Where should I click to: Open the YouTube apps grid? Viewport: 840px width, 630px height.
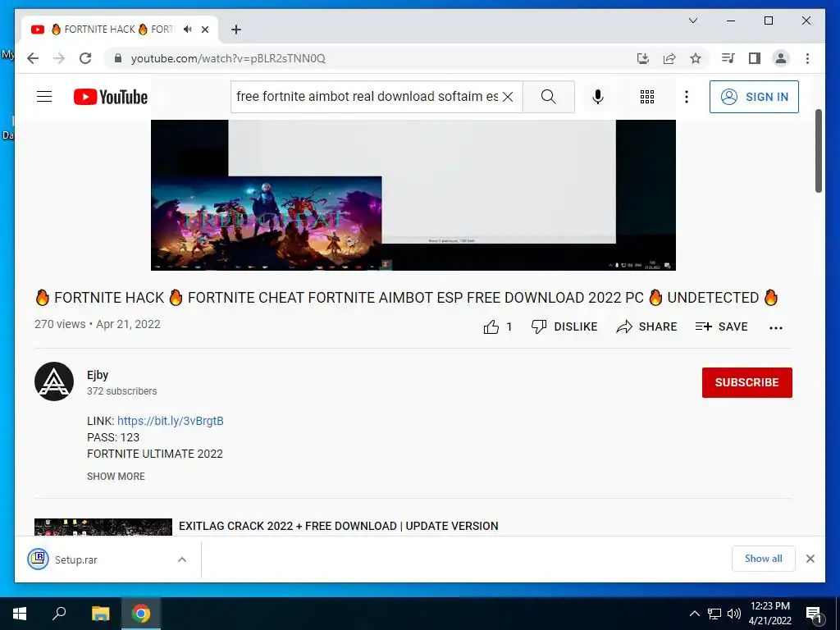[646, 97]
